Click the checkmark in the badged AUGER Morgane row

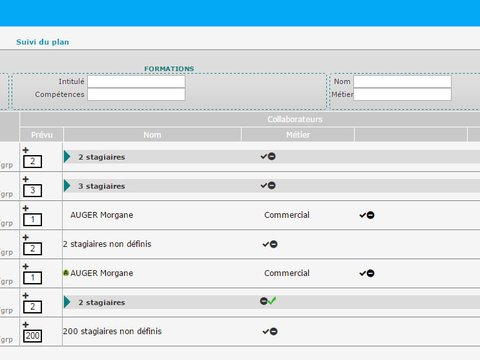point(363,273)
